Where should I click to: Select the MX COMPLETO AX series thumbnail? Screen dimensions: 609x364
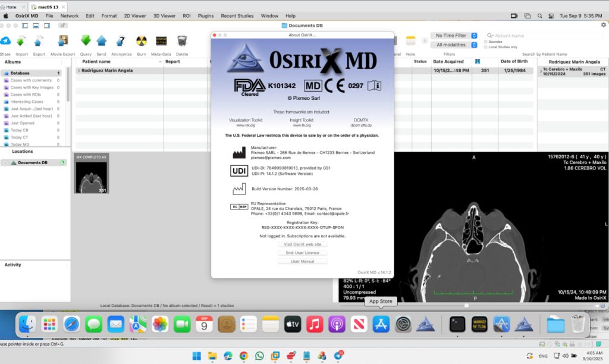point(91,174)
